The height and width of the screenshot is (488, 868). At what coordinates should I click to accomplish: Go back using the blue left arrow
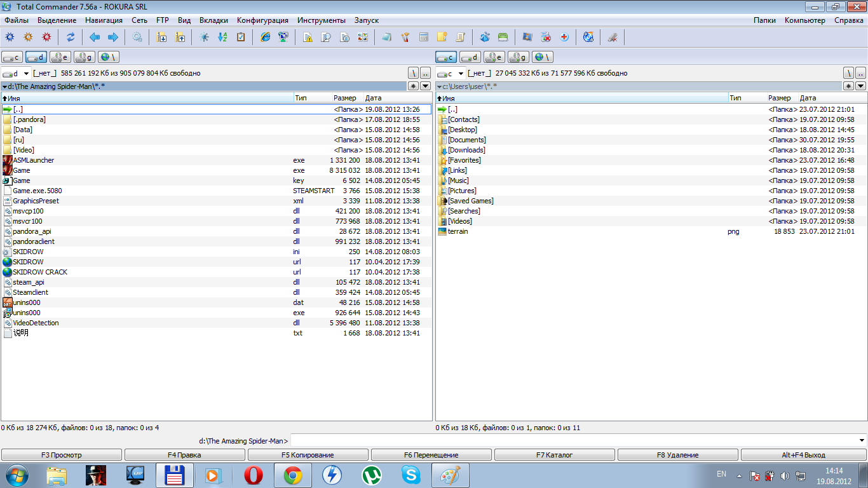coord(95,37)
